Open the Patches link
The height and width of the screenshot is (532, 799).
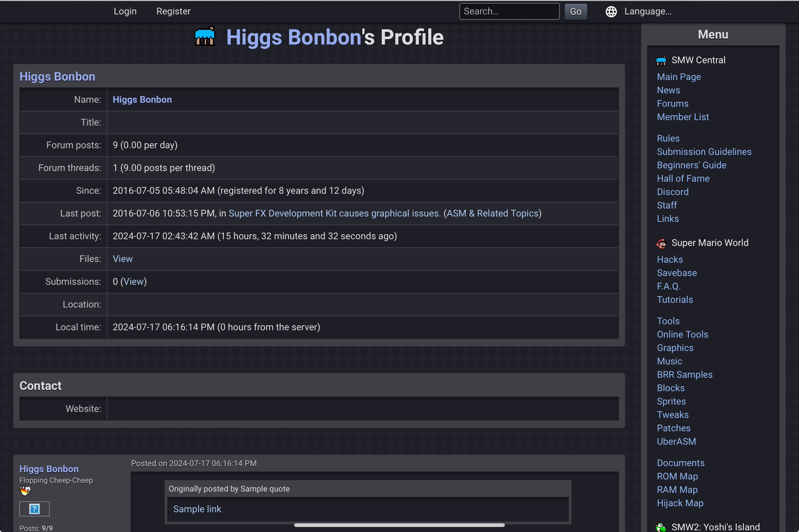click(x=674, y=428)
